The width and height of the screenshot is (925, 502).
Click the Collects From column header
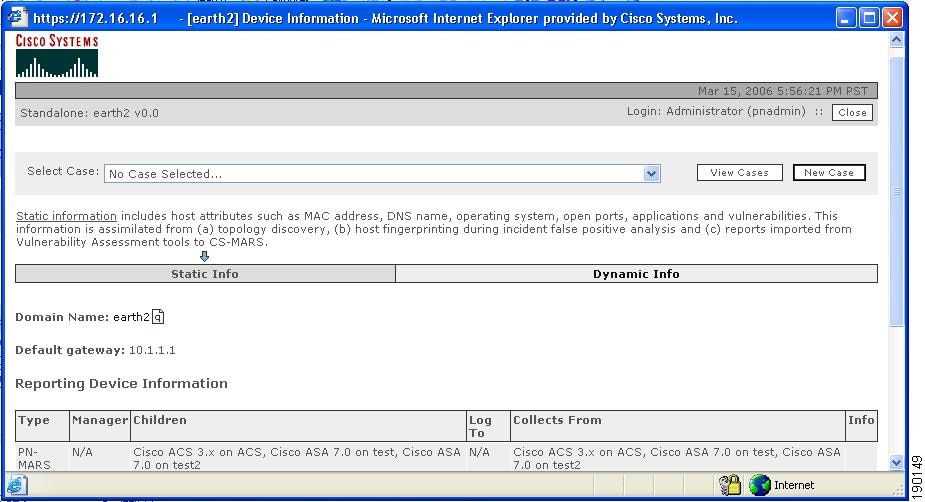click(x=557, y=420)
